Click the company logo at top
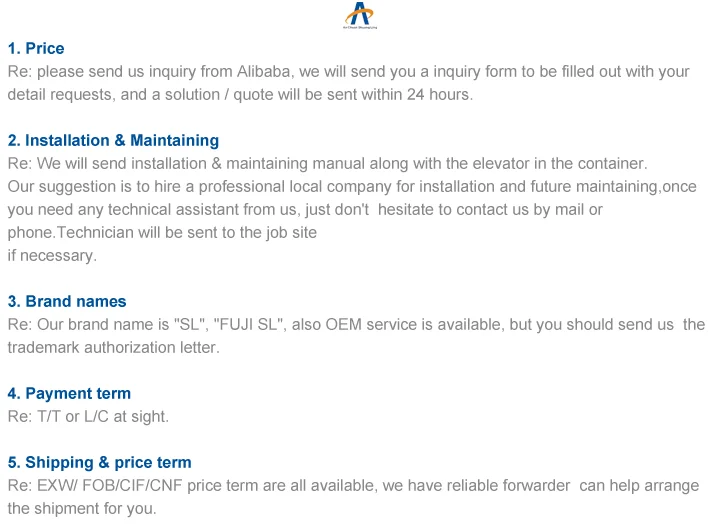 coord(359,13)
